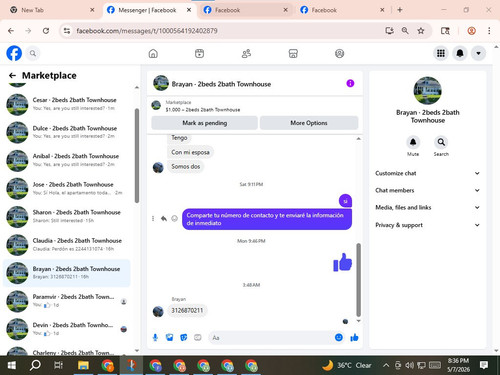Click the Facebook logo icon

(x=14, y=53)
